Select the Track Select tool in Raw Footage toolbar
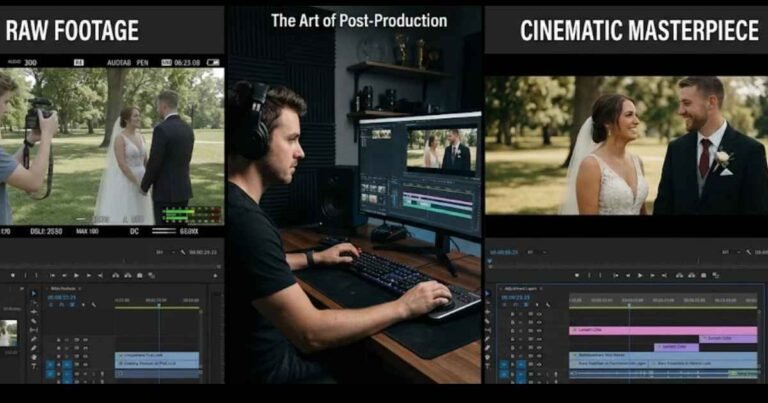 [x=34, y=303]
